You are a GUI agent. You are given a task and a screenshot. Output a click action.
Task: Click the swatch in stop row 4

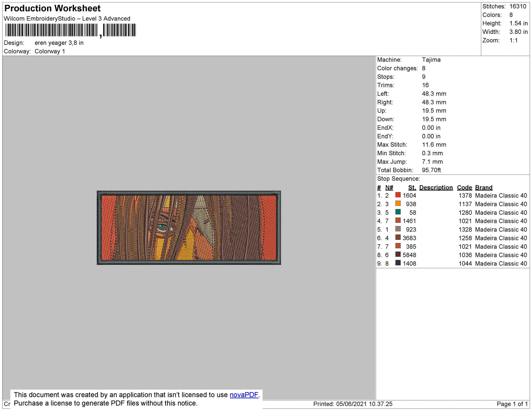pyautogui.click(x=398, y=220)
